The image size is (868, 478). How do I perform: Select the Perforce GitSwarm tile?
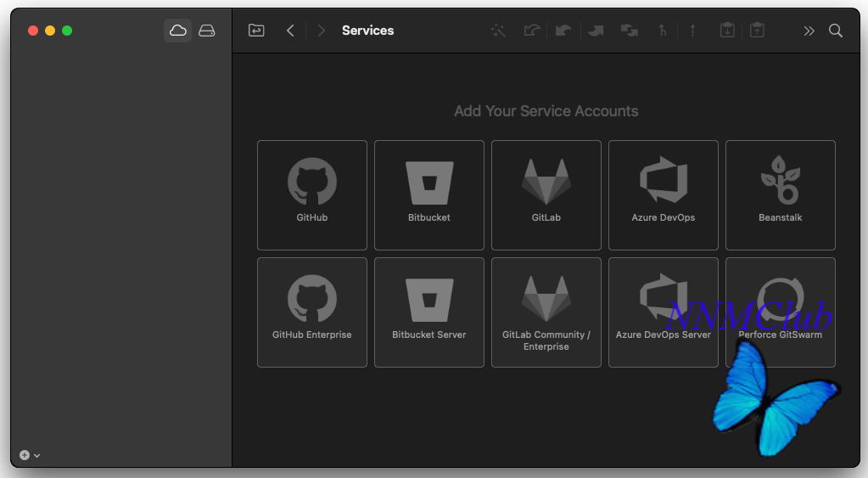coord(781,312)
